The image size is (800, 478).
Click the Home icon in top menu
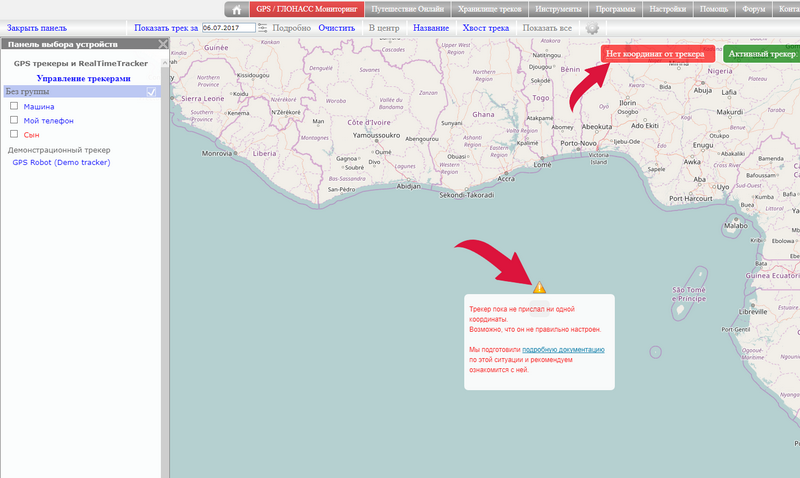[235, 9]
